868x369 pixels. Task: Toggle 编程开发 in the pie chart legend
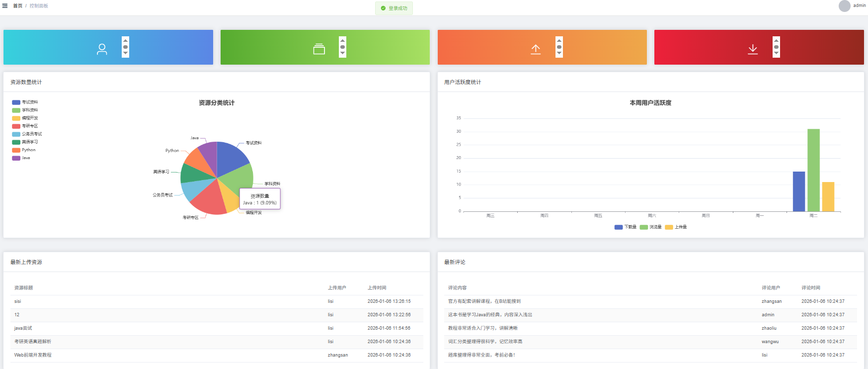point(25,118)
